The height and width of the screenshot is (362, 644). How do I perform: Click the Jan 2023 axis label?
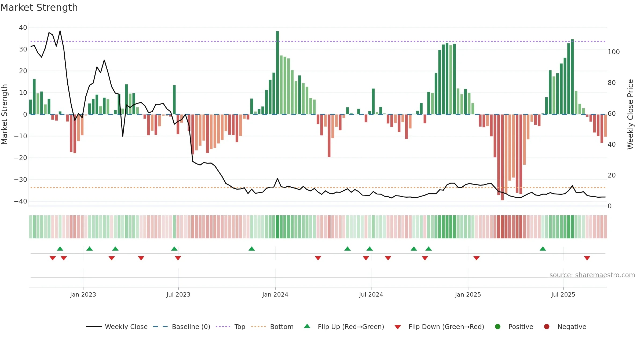[83, 294]
